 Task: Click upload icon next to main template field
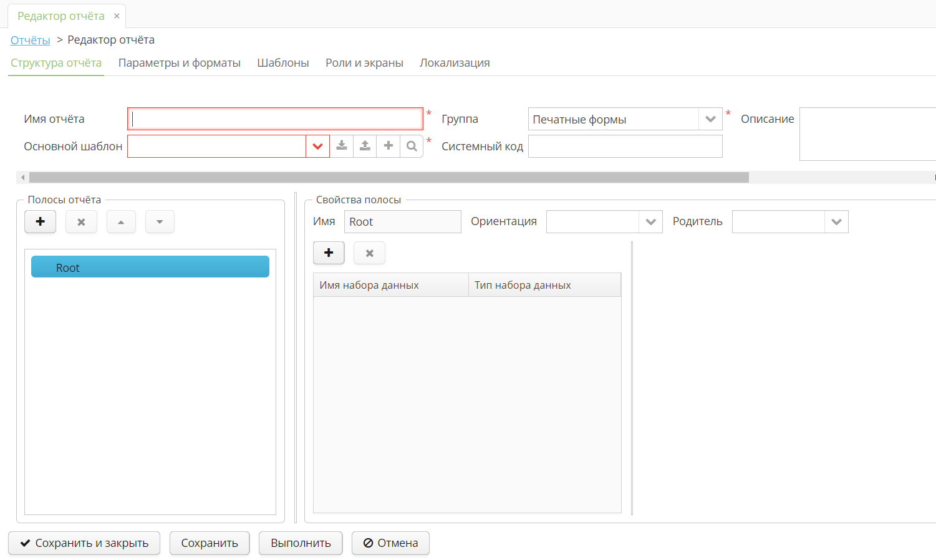[x=365, y=146]
